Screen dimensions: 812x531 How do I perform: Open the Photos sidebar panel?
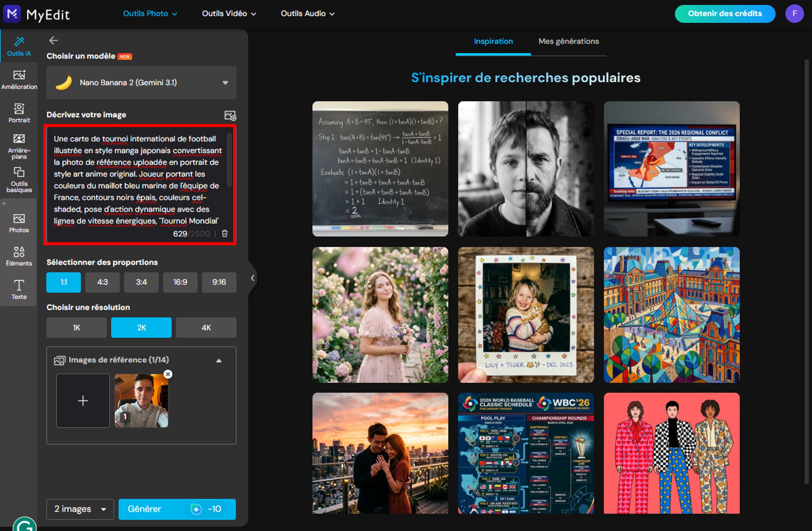(x=19, y=223)
